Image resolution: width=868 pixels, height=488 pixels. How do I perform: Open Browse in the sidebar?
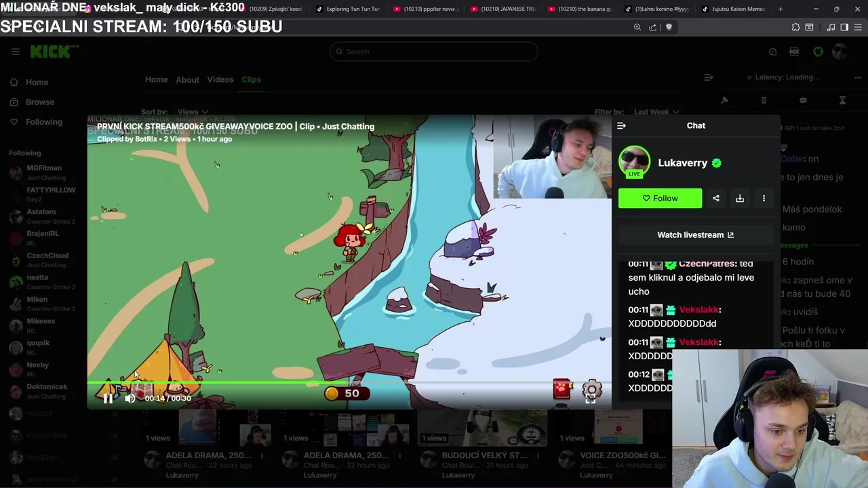[39, 102]
